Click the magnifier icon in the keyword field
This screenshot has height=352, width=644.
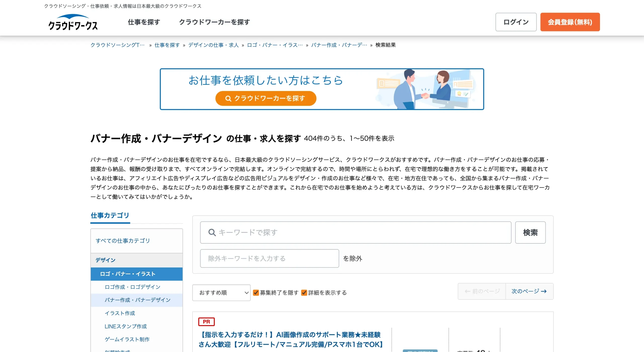pos(212,233)
